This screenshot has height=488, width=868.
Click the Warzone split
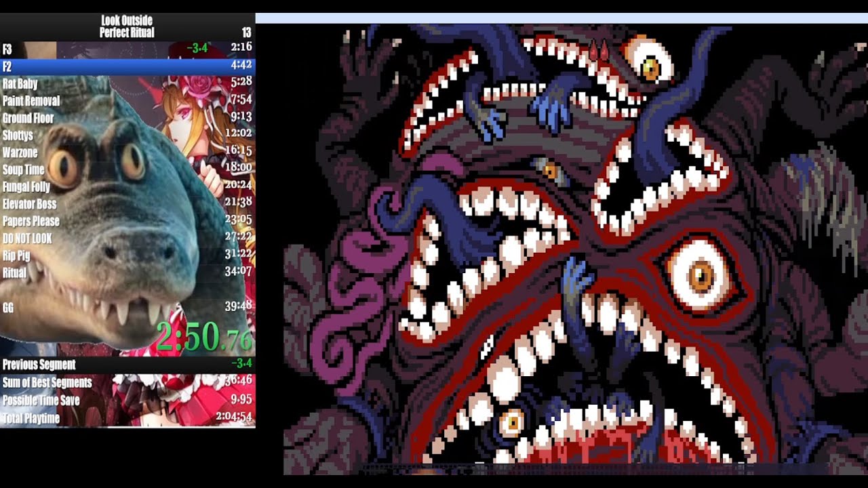[x=127, y=152]
